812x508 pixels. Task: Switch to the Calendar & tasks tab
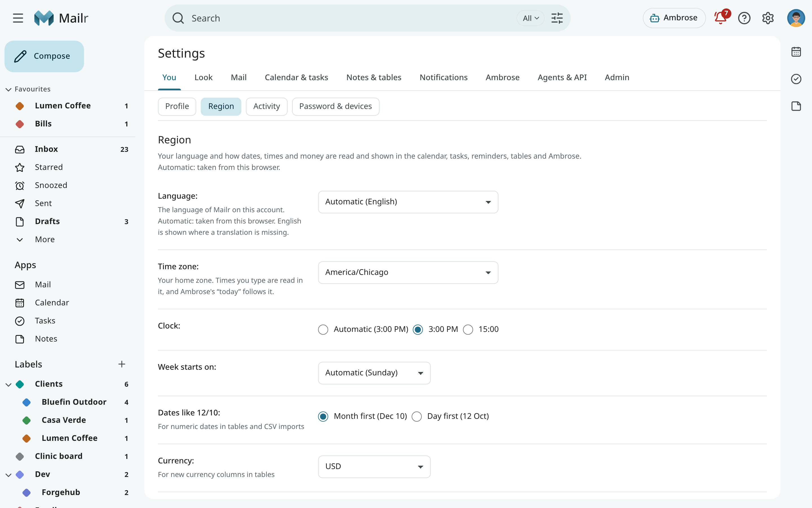tap(296, 77)
